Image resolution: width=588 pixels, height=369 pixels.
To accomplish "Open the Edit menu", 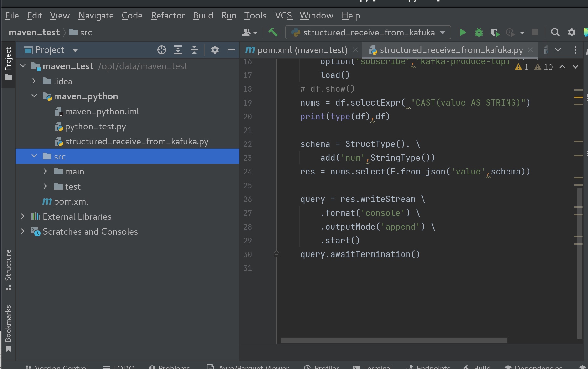I will [x=34, y=15].
